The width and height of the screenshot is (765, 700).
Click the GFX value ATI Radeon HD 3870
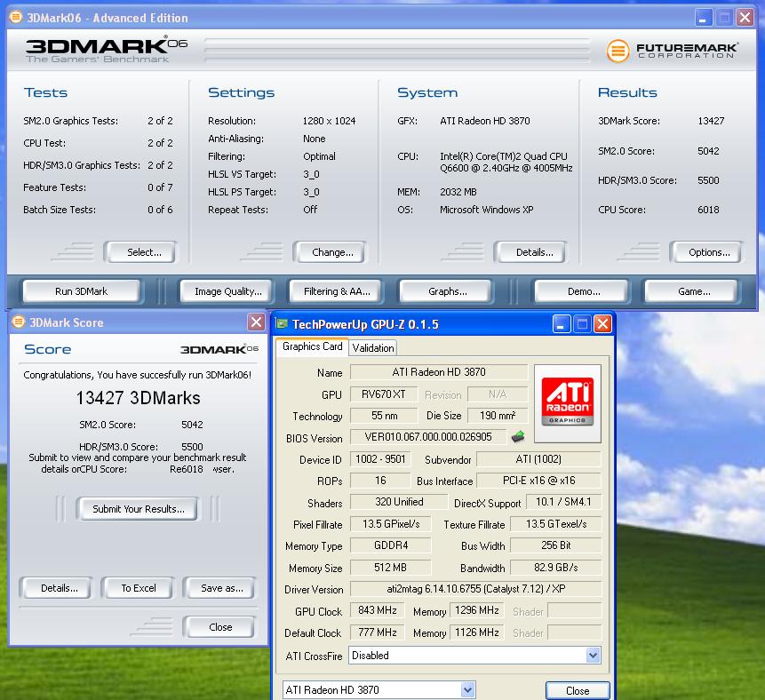[x=484, y=121]
